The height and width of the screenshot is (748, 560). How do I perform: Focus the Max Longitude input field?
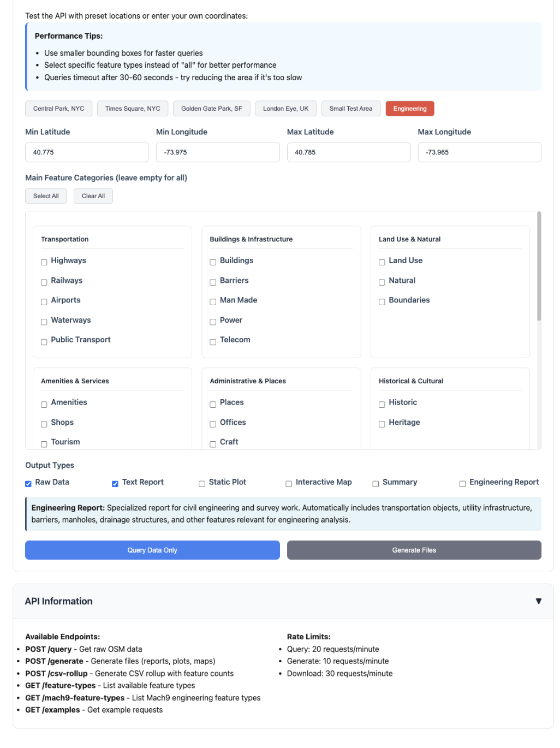click(479, 152)
